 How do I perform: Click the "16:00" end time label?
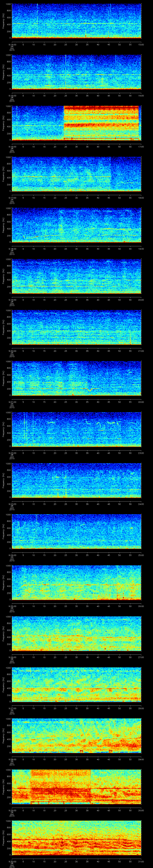pos(141,96)
